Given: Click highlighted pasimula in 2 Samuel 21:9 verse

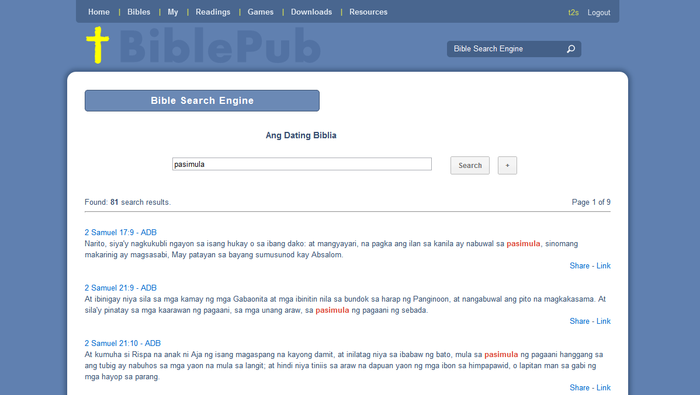Looking at the screenshot, I should click(x=332, y=310).
